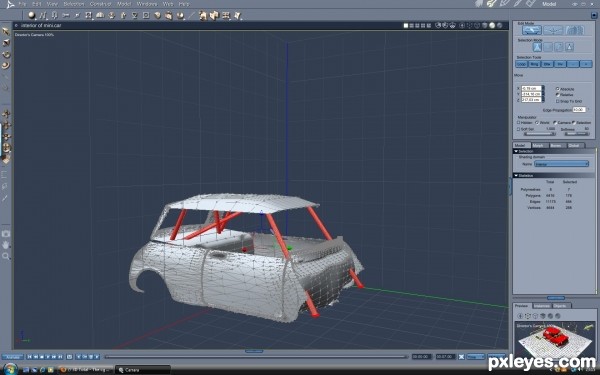The height and width of the screenshot is (375, 600).
Task: Select the magnifier zoom tool in left sidebar
Action: point(6,256)
